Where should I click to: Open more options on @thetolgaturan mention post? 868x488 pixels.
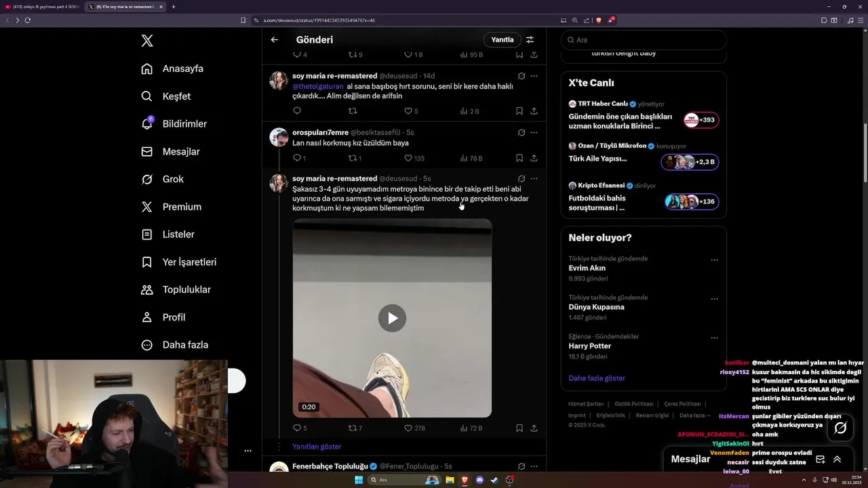coord(534,76)
